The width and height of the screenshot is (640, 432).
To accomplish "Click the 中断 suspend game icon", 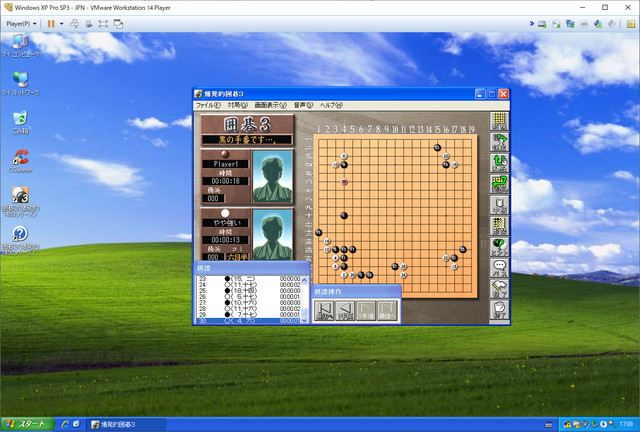I will [499, 205].
